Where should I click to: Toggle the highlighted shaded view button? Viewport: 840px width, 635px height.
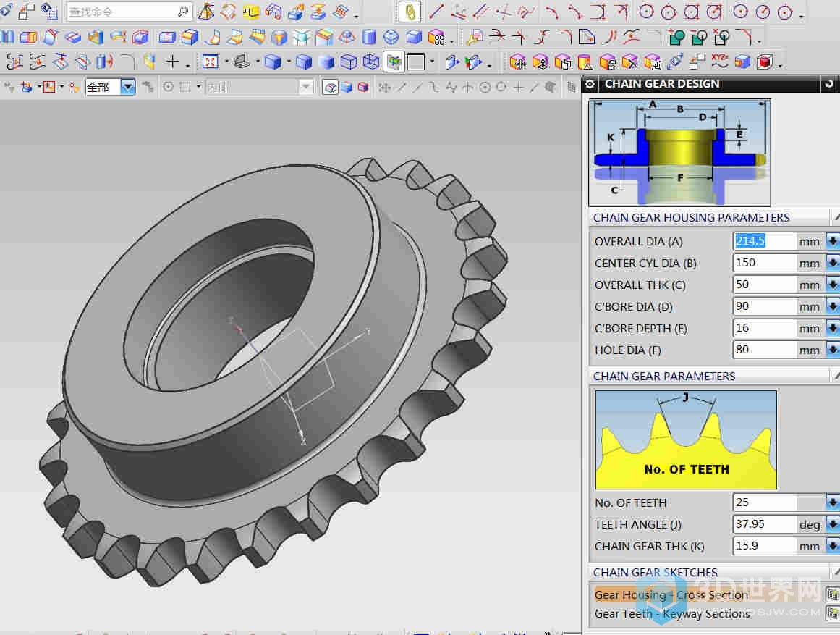394,62
